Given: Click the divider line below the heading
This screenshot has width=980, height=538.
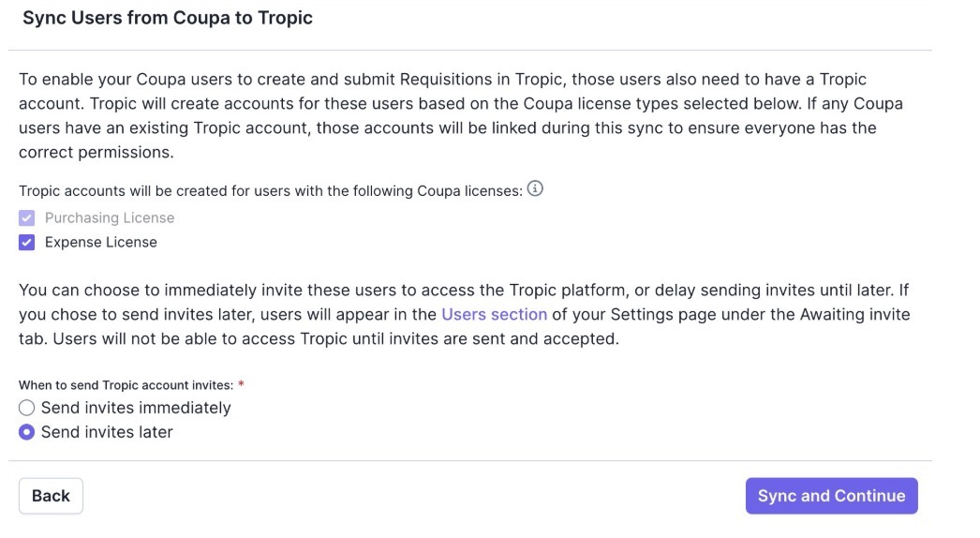Looking at the screenshot, I should pyautogui.click(x=470, y=50).
